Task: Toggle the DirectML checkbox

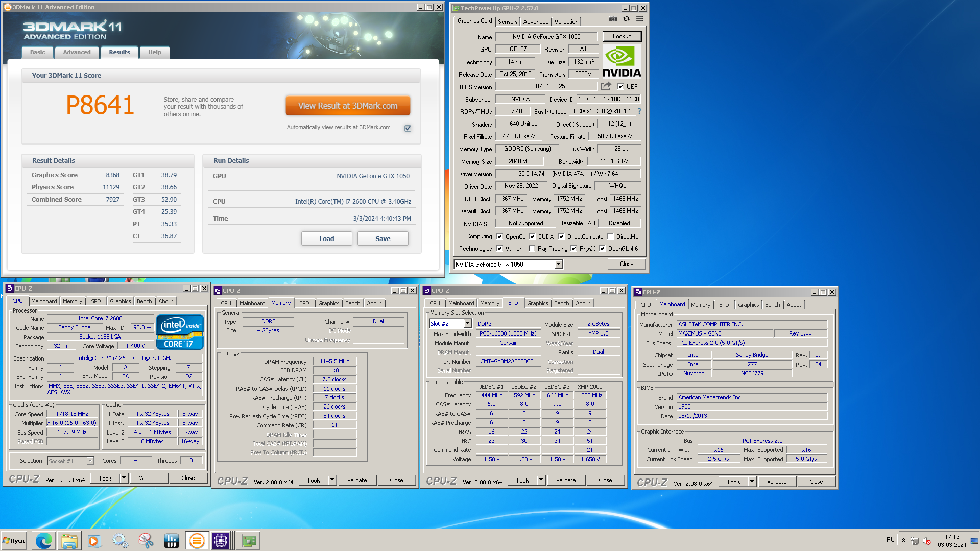Action: click(610, 237)
